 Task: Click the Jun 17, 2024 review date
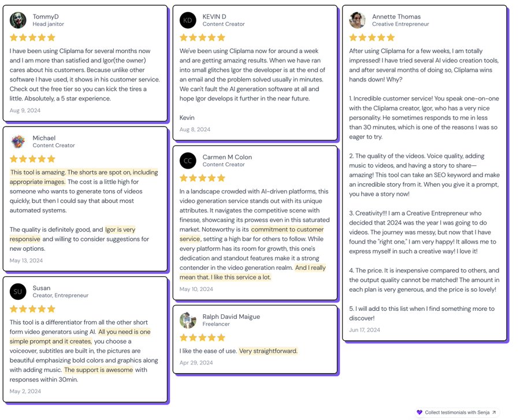pyautogui.click(x=365, y=330)
